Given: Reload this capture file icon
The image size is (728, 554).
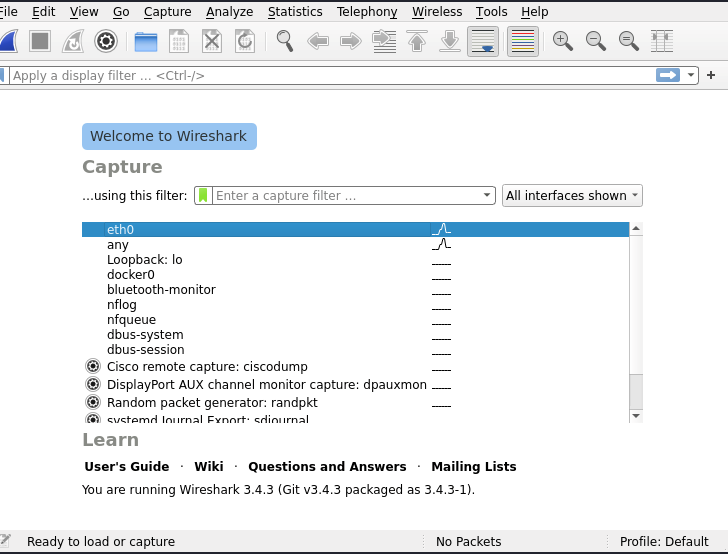Looking at the screenshot, I should (x=245, y=41).
